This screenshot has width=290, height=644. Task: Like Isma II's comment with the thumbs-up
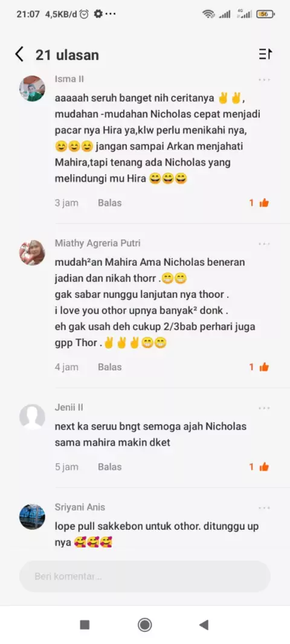click(264, 202)
